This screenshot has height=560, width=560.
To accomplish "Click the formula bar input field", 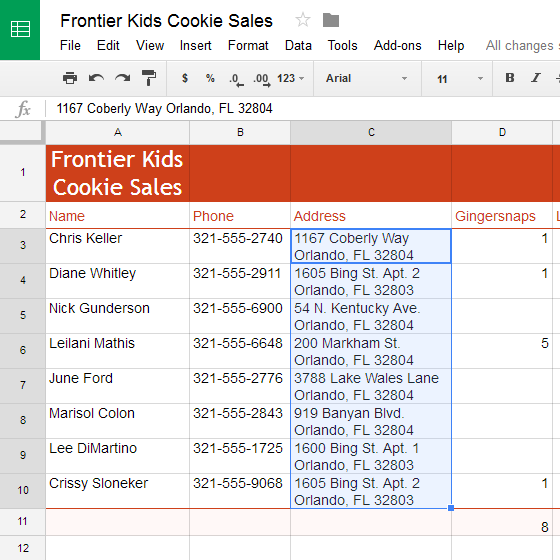I will (304, 109).
